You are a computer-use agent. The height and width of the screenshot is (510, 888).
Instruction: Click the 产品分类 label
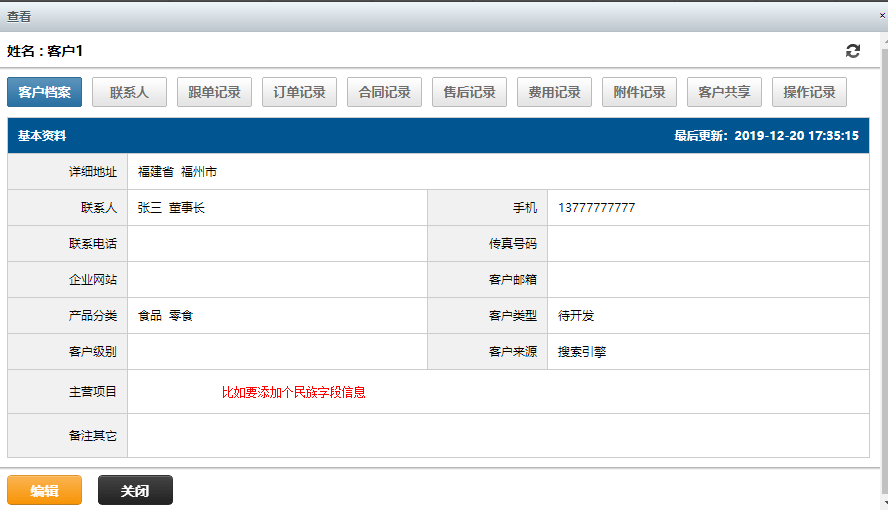click(93, 316)
